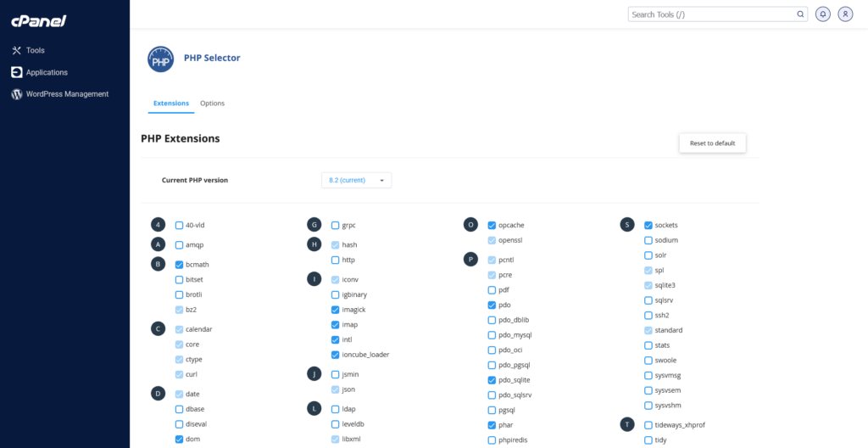Select the Extensions tab
This screenshot has height=448, width=868.
coord(170,104)
